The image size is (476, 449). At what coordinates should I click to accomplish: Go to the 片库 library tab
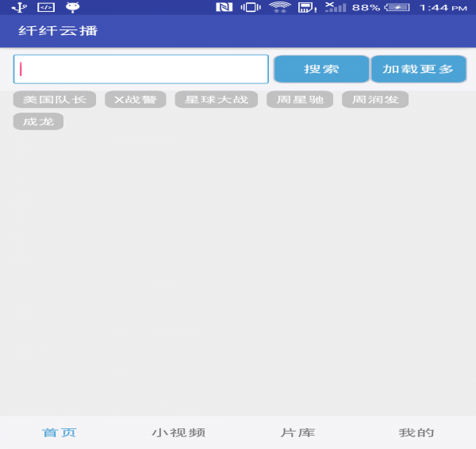[297, 432]
